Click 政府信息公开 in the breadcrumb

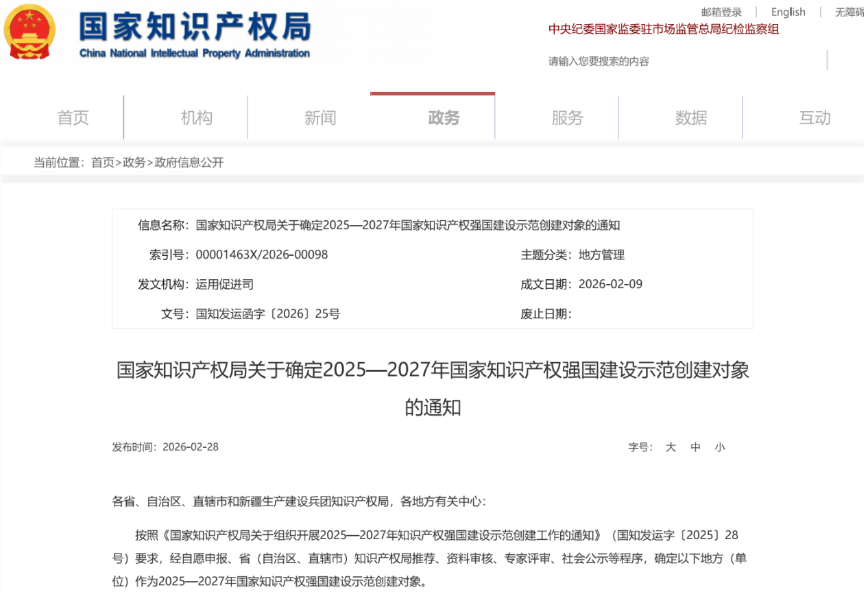coord(189,163)
